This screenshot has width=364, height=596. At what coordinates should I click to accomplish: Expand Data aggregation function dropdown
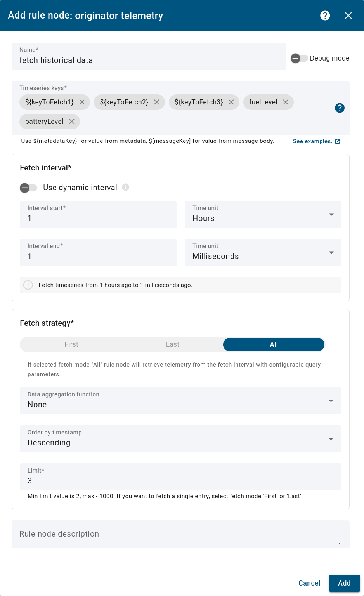point(180,401)
